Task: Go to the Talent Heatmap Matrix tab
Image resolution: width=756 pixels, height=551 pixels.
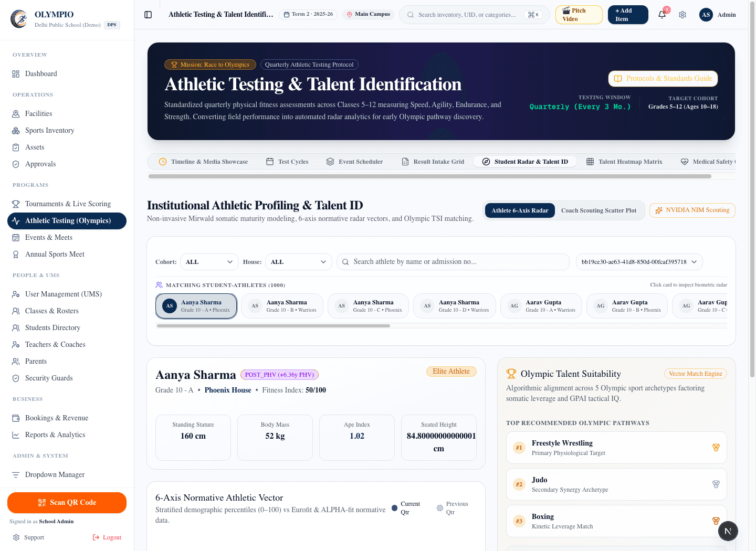Action: pyautogui.click(x=624, y=162)
